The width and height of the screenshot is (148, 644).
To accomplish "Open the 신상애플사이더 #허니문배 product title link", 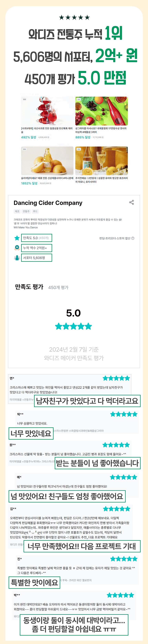I will tap(47, 178).
